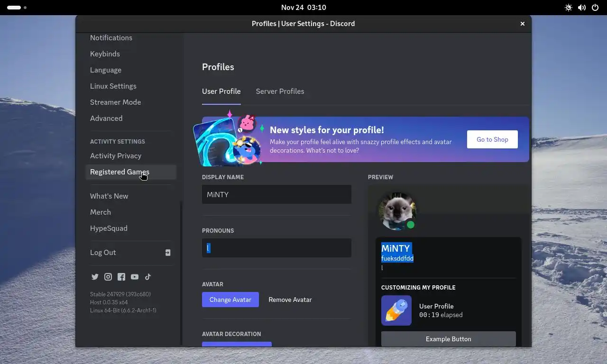The height and width of the screenshot is (364, 607).
Task: Open Discord's YouTube social icon
Action: 135,277
